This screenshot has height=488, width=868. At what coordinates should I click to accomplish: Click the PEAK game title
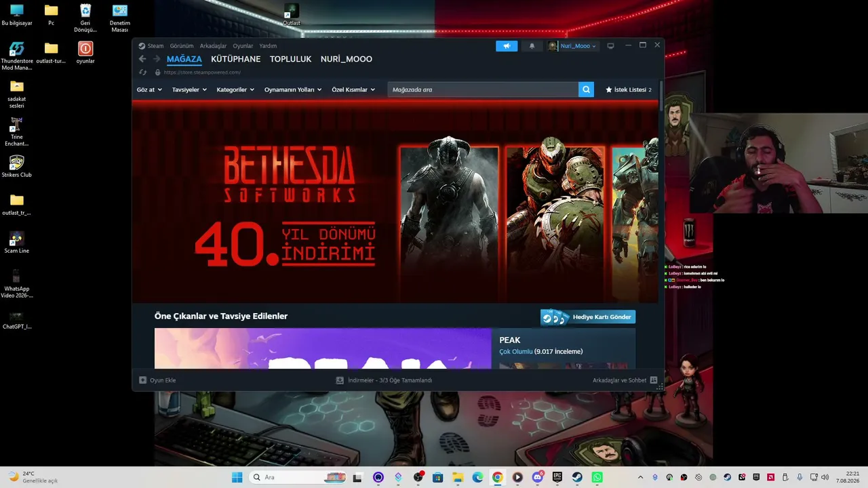click(x=510, y=340)
